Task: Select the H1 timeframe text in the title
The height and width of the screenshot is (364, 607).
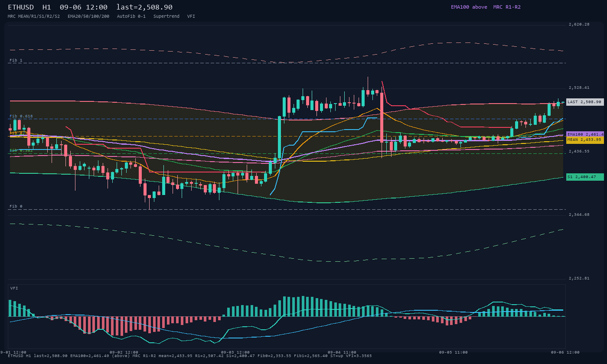Action: point(47,7)
